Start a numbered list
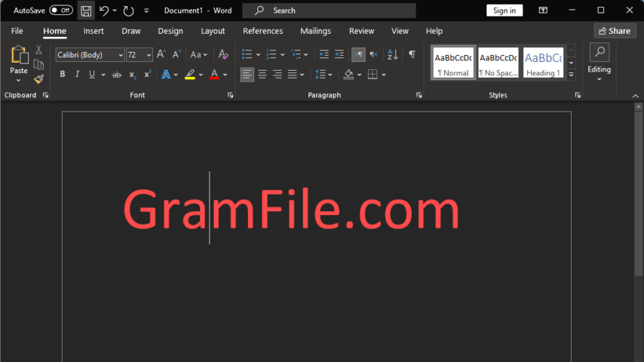Screen dimensions: 644x362 [x=271, y=54]
